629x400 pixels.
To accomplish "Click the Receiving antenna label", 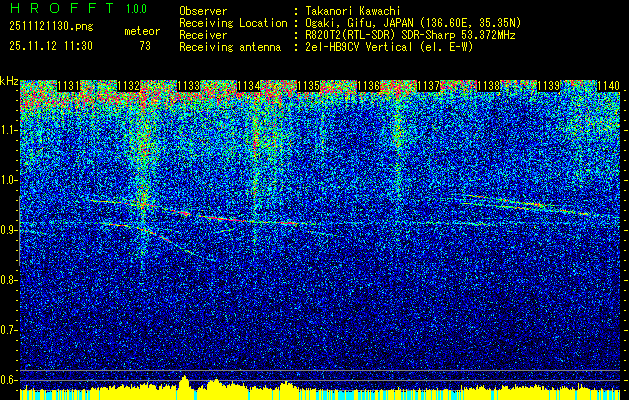I will point(230,47).
